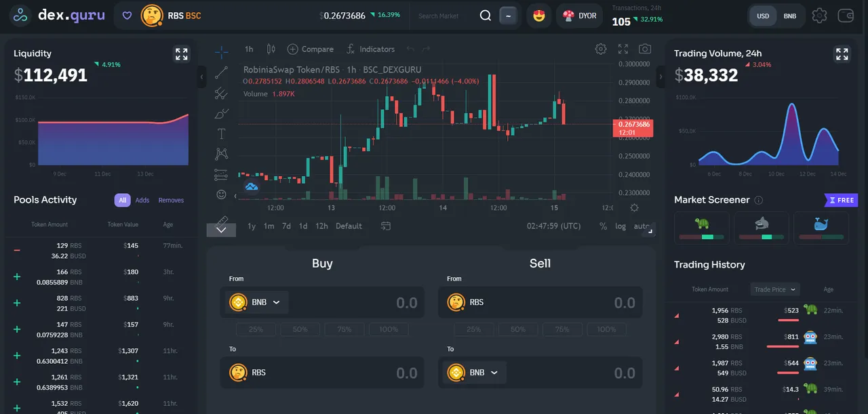Switch currency display to BNB
The image size is (868, 414).
coord(790,16)
